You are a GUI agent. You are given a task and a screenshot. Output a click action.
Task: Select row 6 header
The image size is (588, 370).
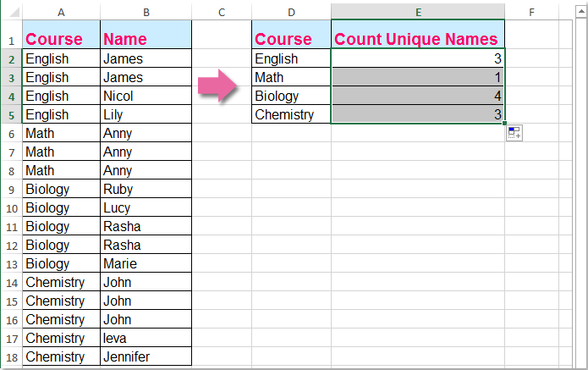tap(11, 133)
